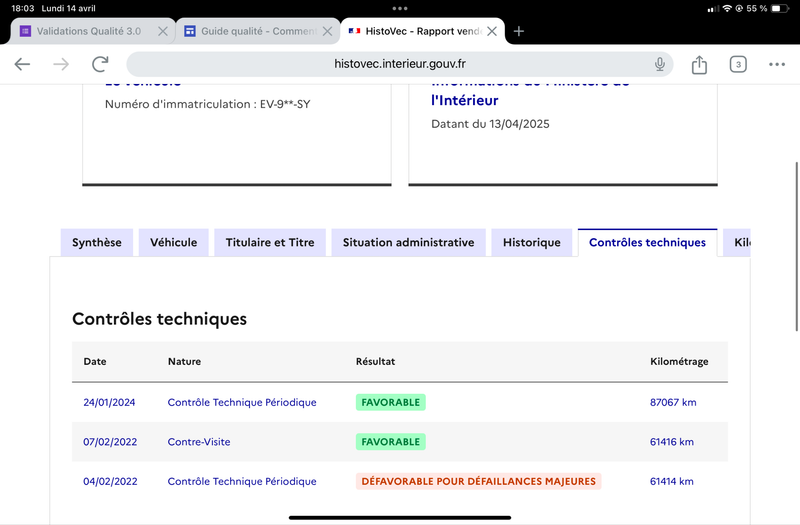
Task: Show the open tabs counter
Action: [x=738, y=64]
